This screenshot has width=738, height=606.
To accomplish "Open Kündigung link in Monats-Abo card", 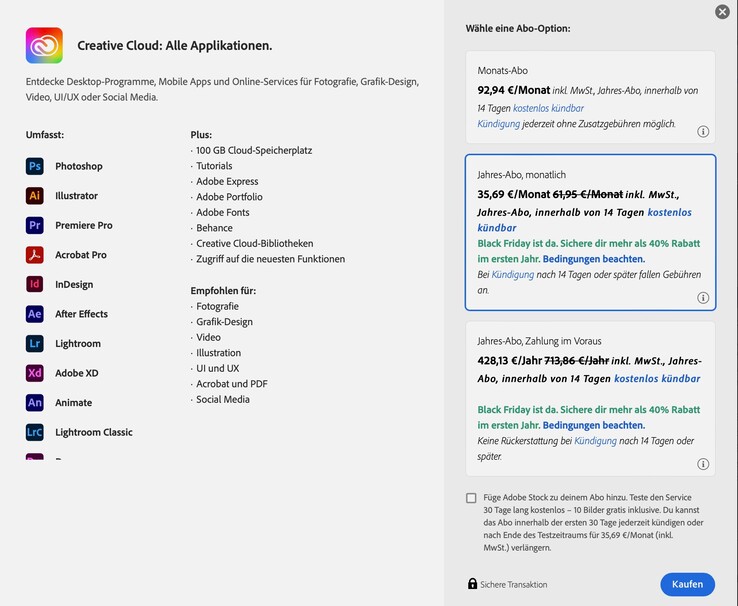I will [x=499, y=124].
